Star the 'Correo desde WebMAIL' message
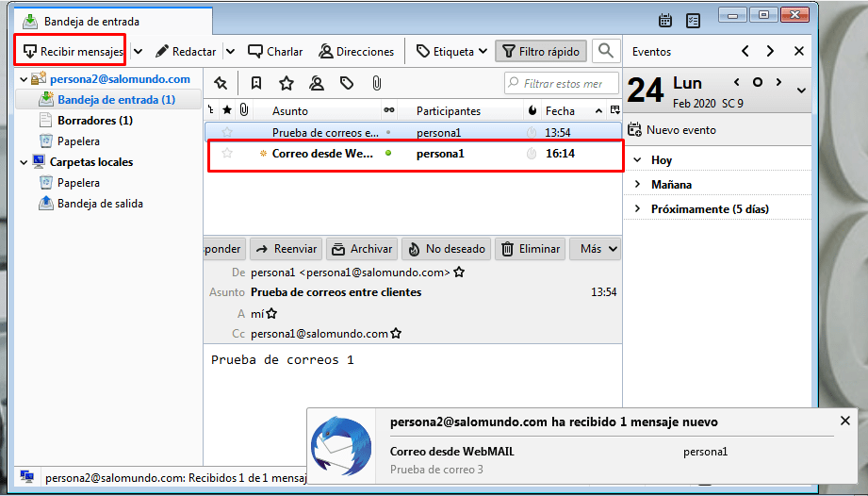The image size is (868, 496). point(226,154)
